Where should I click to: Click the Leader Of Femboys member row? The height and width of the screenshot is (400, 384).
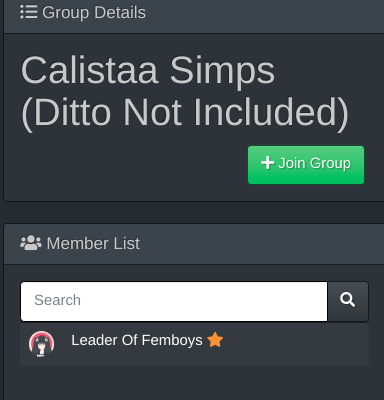194,344
